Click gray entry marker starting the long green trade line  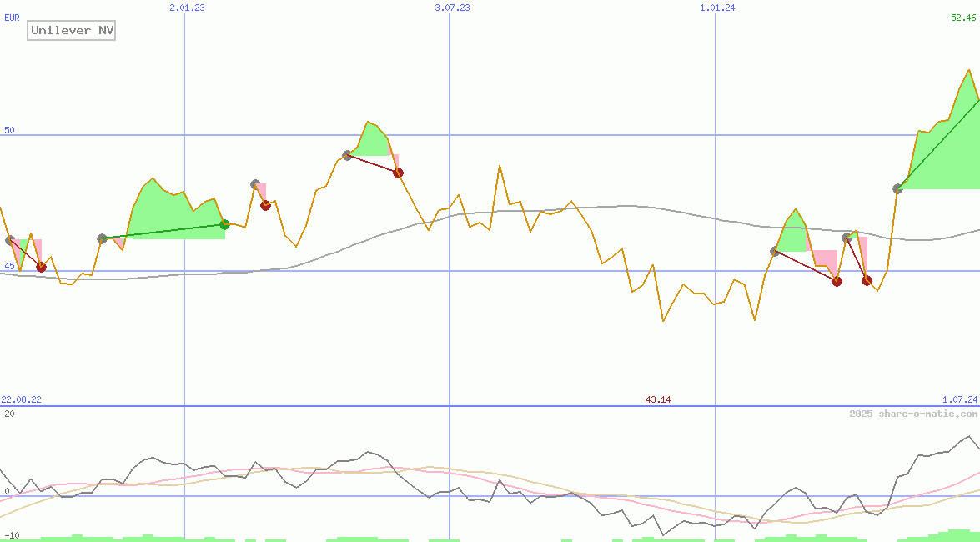pyautogui.click(x=103, y=238)
